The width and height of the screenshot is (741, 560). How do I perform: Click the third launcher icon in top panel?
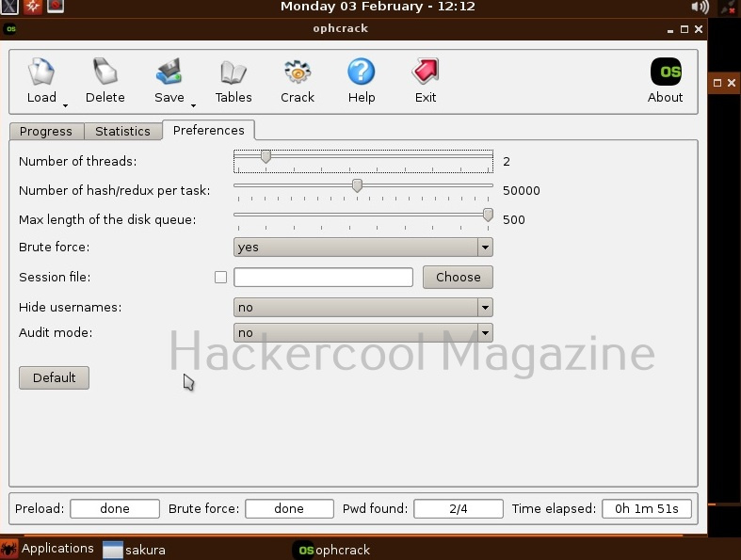(56, 7)
